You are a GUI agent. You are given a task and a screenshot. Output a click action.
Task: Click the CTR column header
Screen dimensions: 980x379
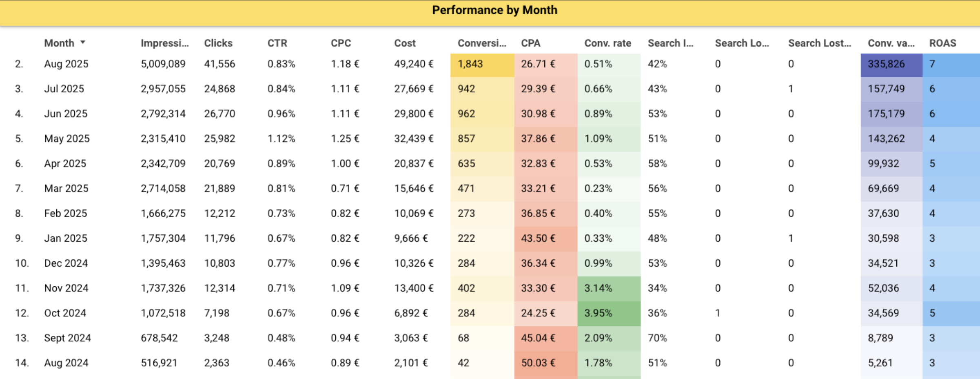pos(277,43)
